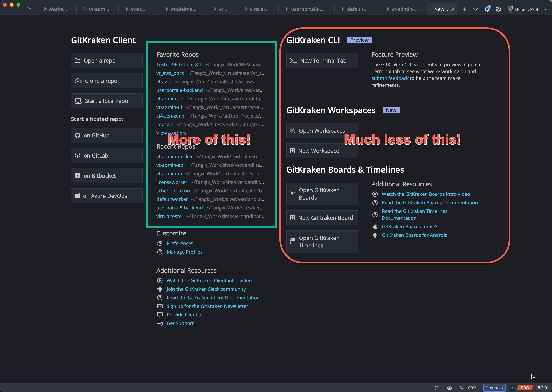Open GitKraken Timelines

coord(322,242)
